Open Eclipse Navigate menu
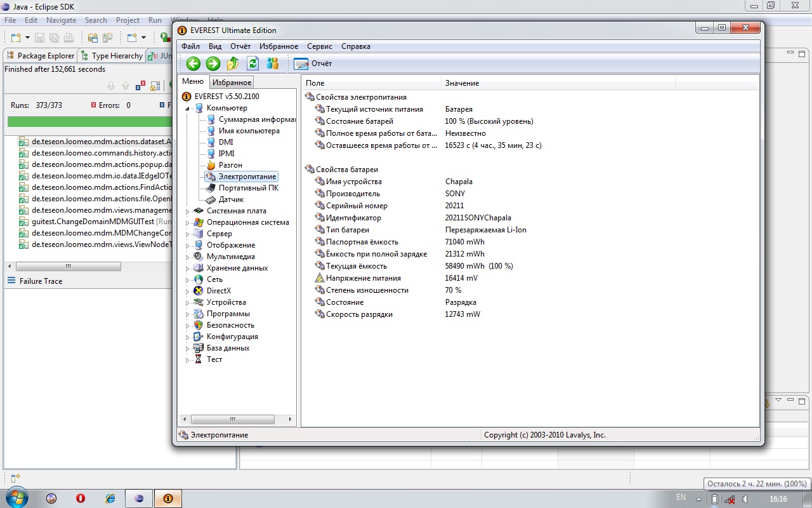Viewport: 812px width, 508px height. pyautogui.click(x=61, y=20)
